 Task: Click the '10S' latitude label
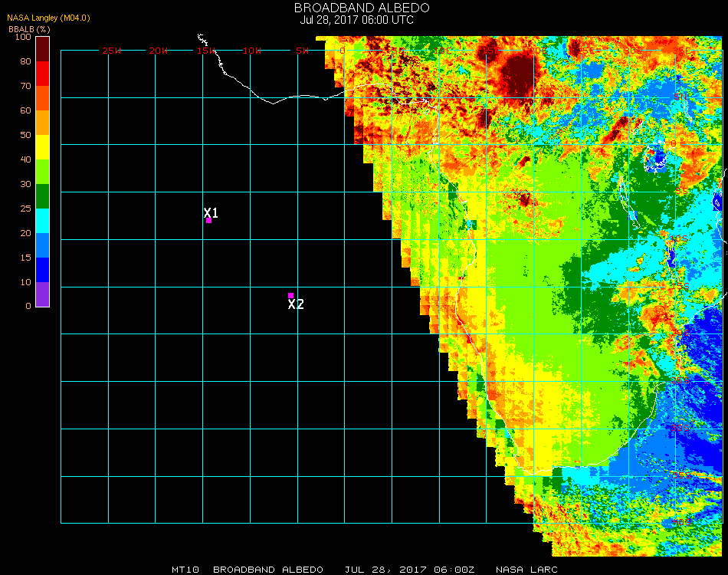point(679,238)
